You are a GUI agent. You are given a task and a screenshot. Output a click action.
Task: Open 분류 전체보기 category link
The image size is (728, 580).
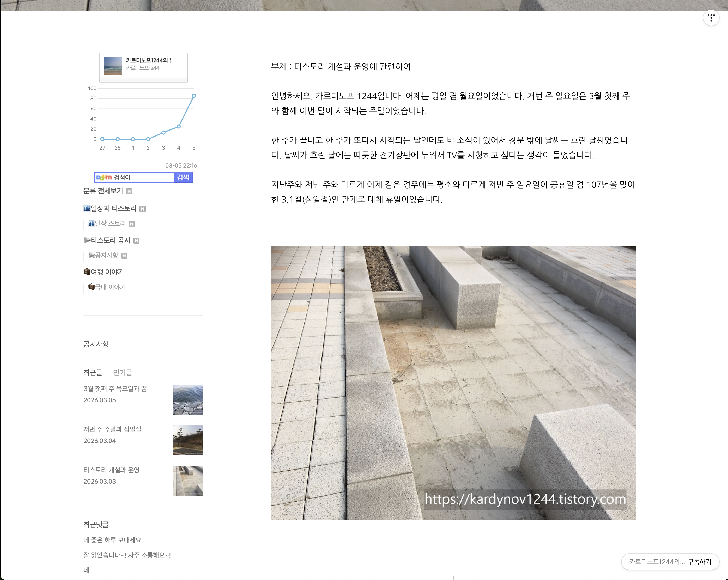pyautogui.click(x=103, y=191)
